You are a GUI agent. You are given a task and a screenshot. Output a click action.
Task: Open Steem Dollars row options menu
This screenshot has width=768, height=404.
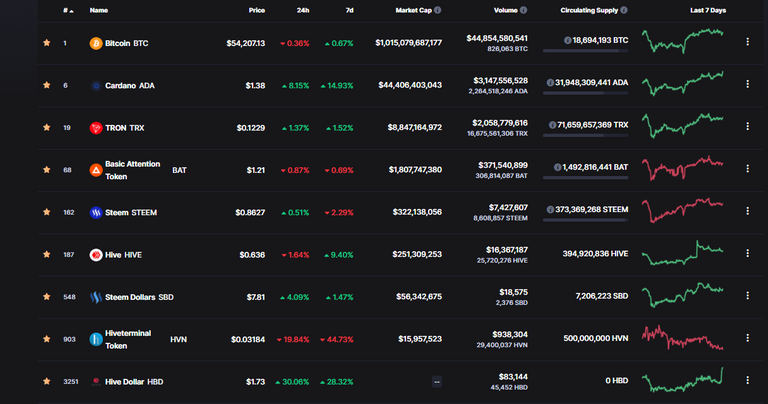pyautogui.click(x=747, y=295)
